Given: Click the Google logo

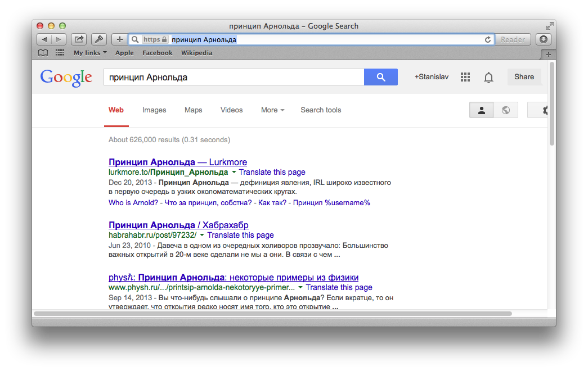Looking at the screenshot, I should click(x=66, y=78).
